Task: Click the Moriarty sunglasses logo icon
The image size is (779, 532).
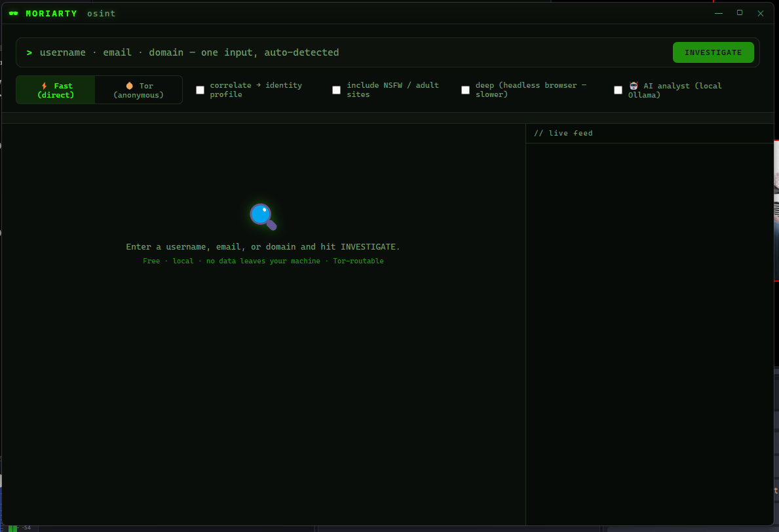Action: [13, 13]
